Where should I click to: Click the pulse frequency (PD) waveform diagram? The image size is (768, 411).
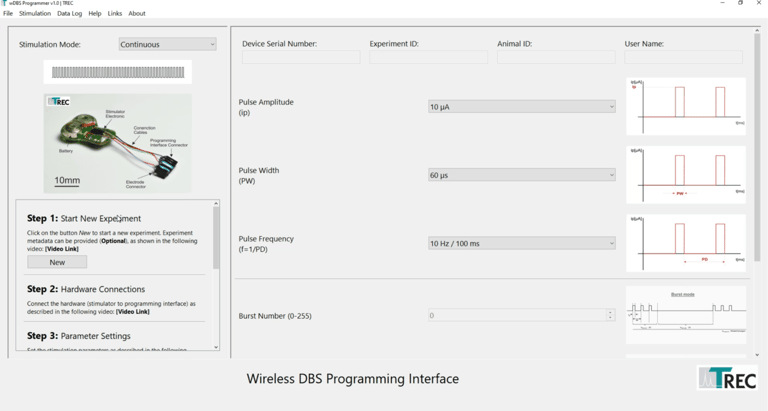pyautogui.click(x=686, y=242)
